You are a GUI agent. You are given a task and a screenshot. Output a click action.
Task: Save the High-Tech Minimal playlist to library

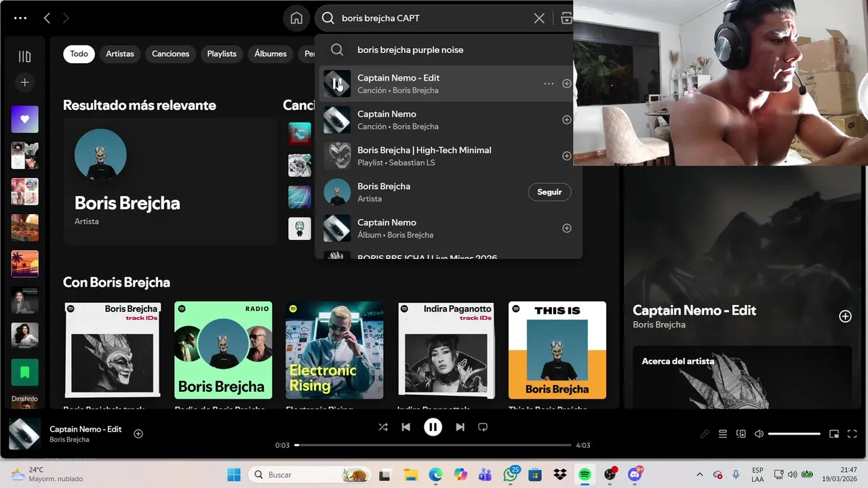567,156
